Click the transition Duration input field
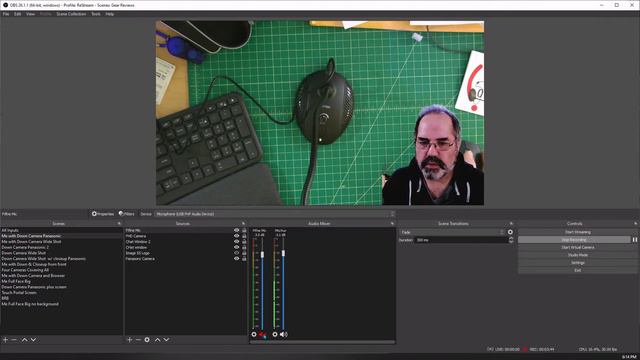640x360 pixels. tap(461, 240)
